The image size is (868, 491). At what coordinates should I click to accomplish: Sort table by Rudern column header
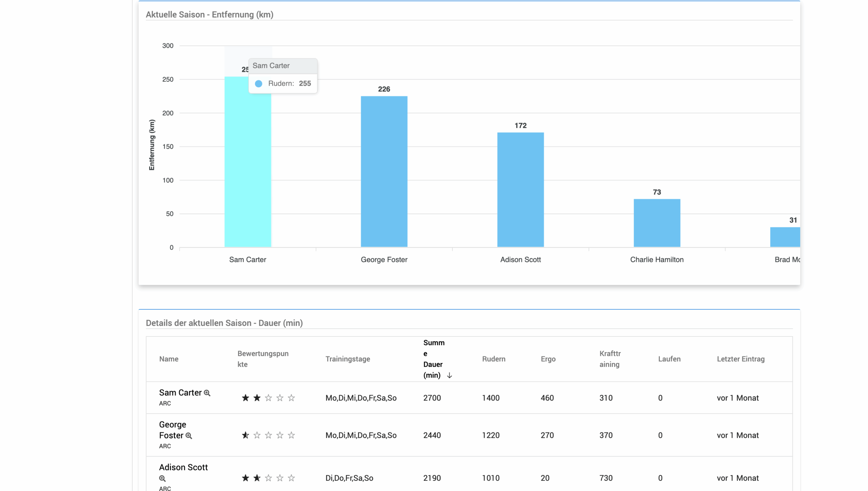[x=493, y=359]
